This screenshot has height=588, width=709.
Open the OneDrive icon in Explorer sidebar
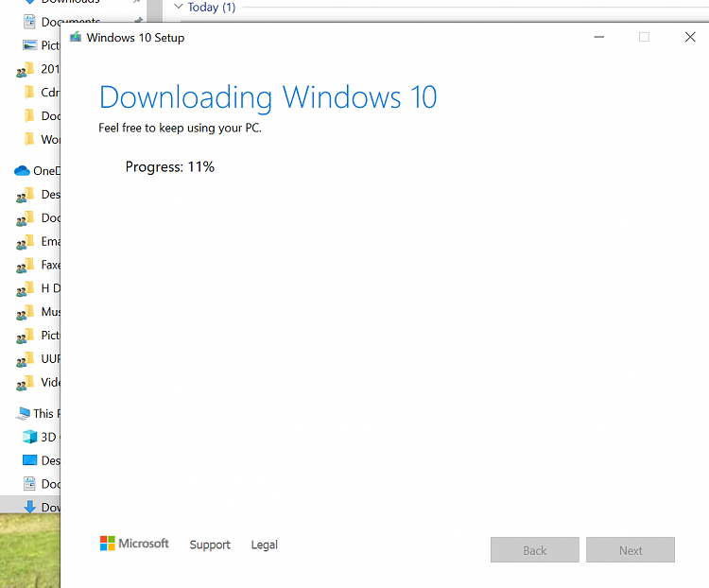tap(22, 171)
